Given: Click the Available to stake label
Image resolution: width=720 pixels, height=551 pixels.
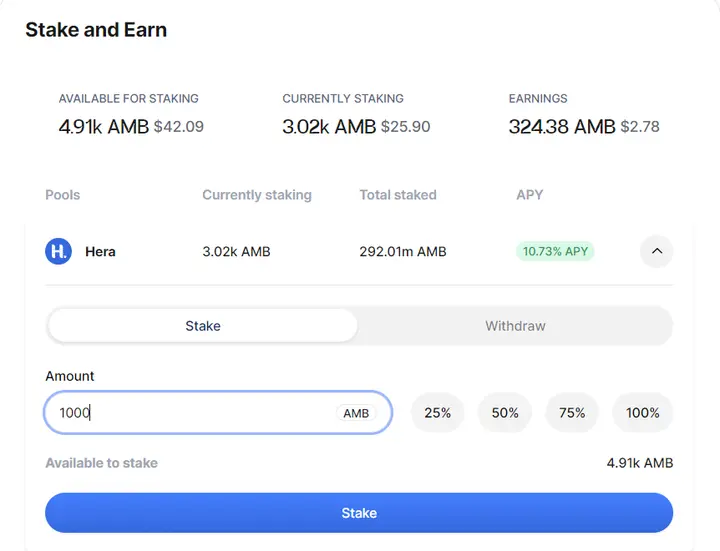Looking at the screenshot, I should tap(101, 463).
